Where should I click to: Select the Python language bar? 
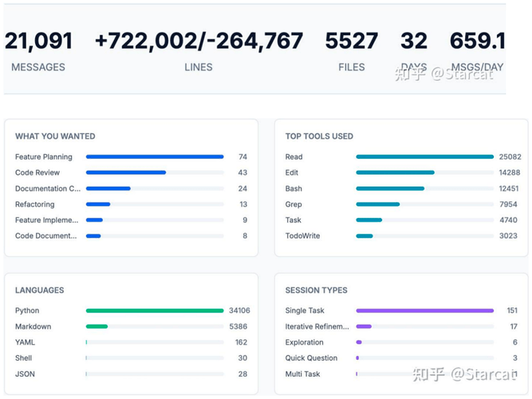point(154,310)
